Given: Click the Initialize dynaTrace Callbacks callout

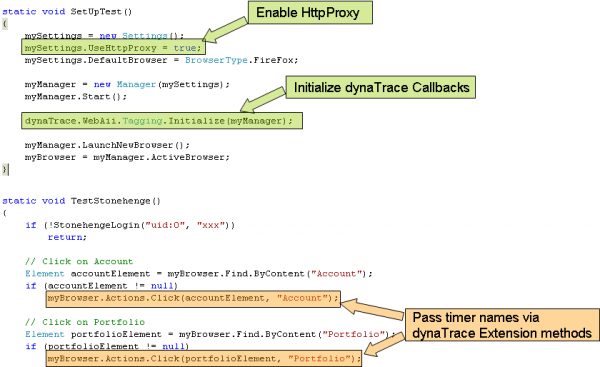Looking at the screenshot, I should click(x=381, y=87).
